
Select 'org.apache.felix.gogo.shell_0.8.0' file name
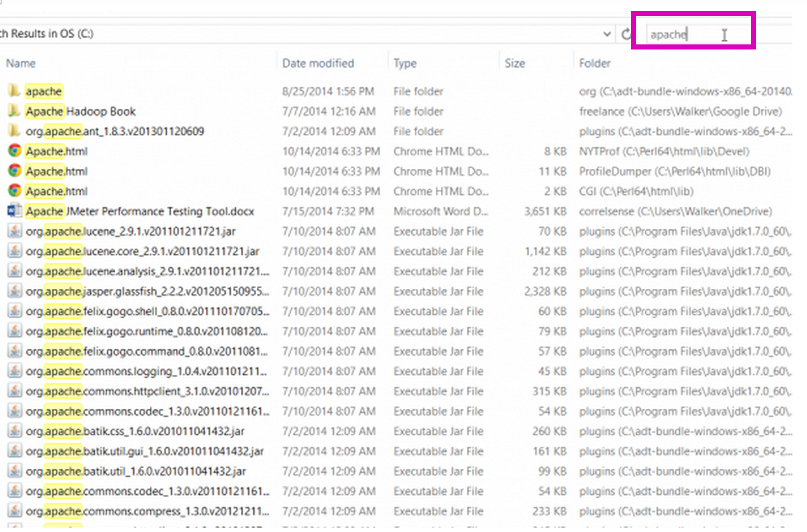pyautogui.click(x=147, y=311)
